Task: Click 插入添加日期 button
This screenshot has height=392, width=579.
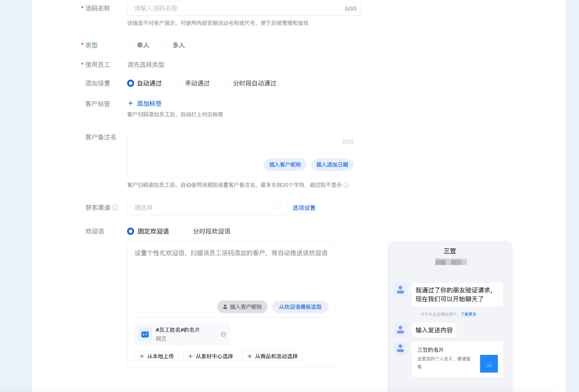Action: click(x=332, y=165)
